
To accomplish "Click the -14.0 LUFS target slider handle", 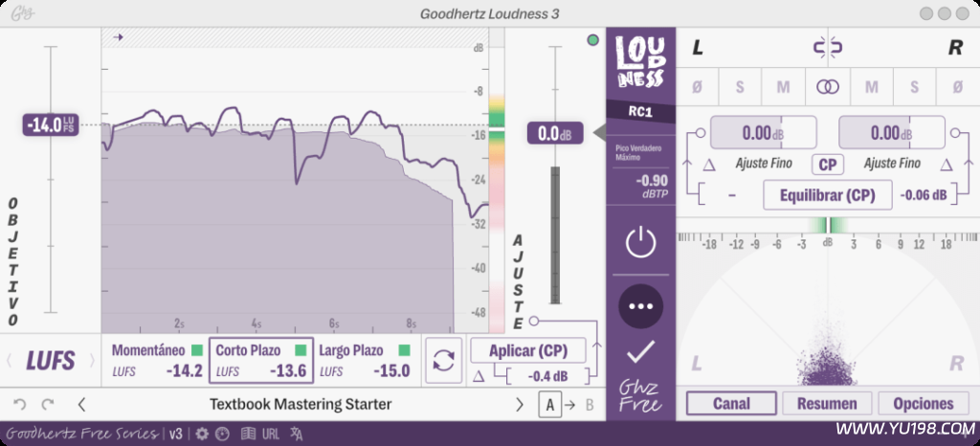I will point(51,125).
